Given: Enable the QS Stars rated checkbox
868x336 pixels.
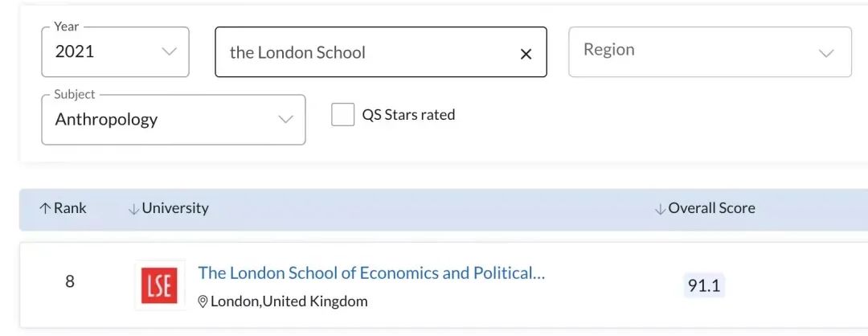Looking at the screenshot, I should [343, 115].
